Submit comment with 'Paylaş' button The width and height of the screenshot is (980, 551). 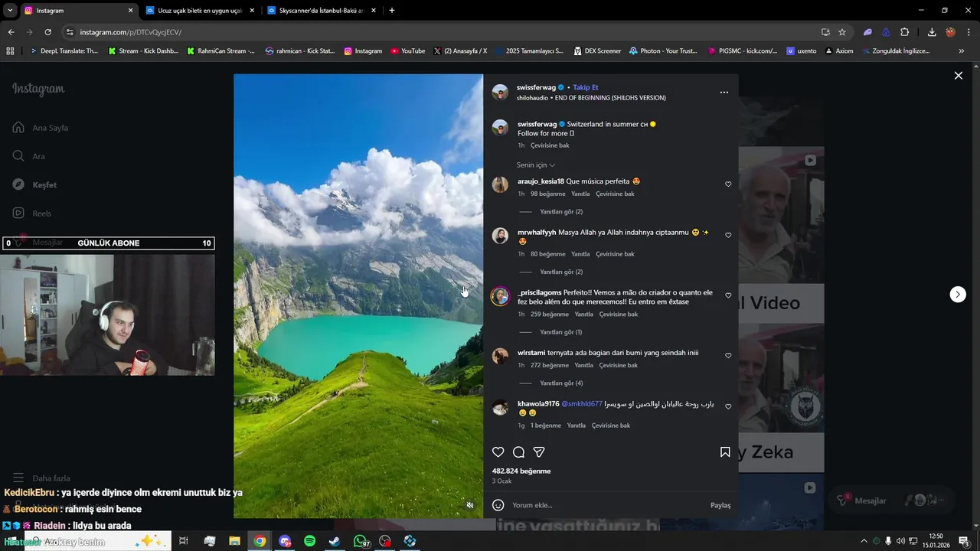[720, 505]
